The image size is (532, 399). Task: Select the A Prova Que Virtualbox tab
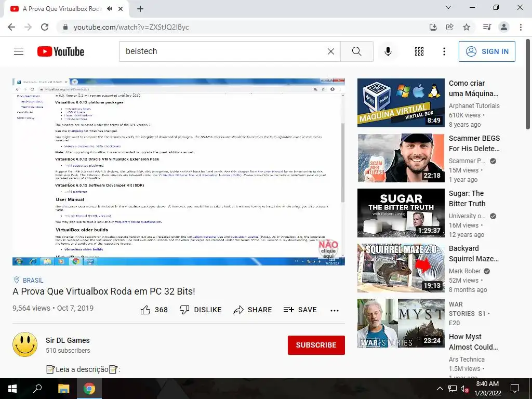coord(62,9)
